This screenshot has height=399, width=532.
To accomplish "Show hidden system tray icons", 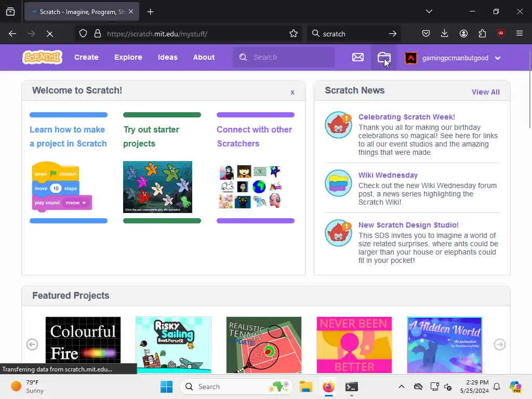I will [402, 387].
